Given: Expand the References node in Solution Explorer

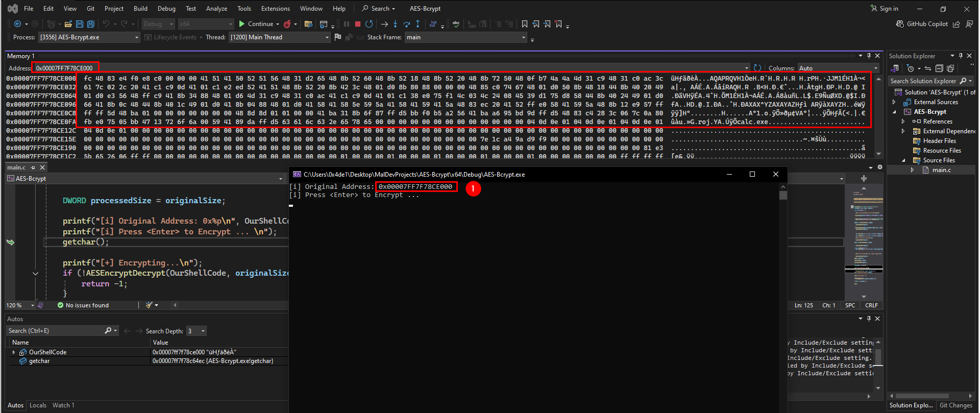Looking at the screenshot, I should (x=903, y=122).
